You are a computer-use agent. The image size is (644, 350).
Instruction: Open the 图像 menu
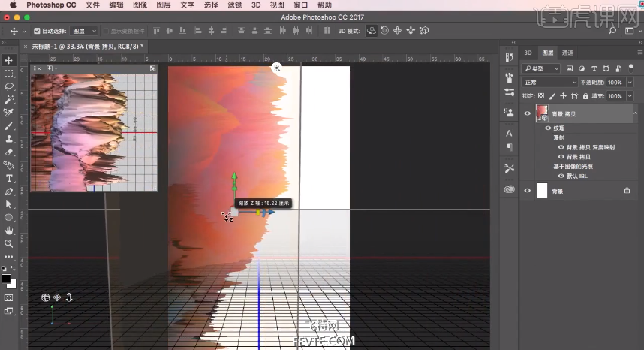[x=140, y=5]
